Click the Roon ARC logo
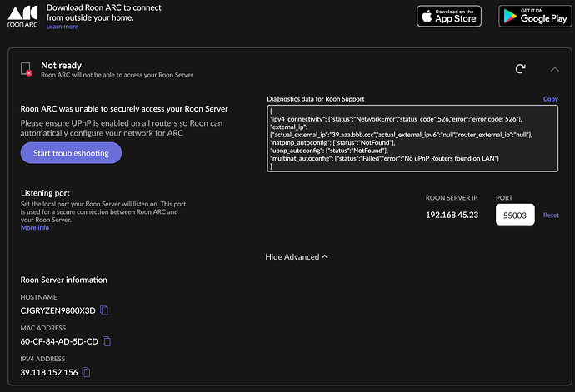Screen dimensions: 575x392 tap(22, 17)
